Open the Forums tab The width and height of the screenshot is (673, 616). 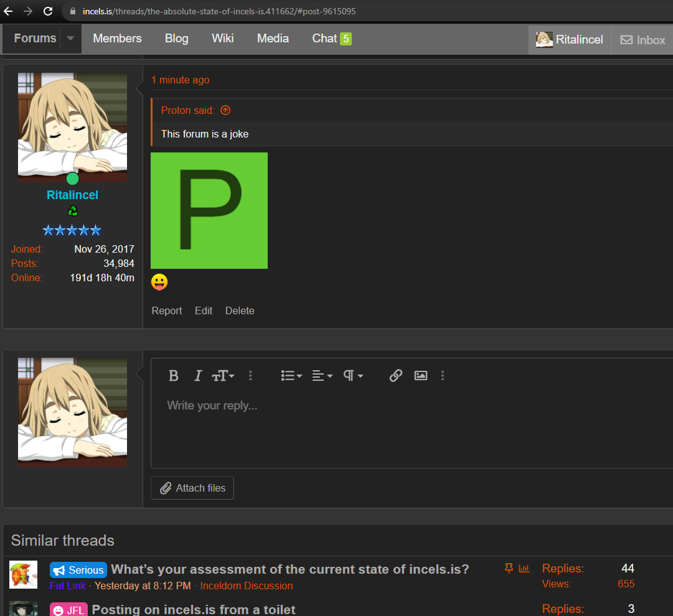[x=35, y=38]
